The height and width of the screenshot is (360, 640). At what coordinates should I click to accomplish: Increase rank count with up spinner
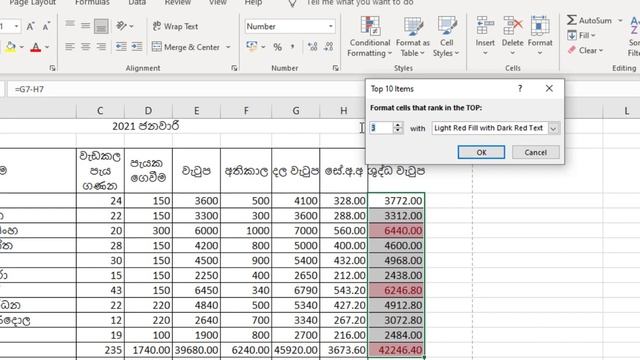pyautogui.click(x=398, y=125)
